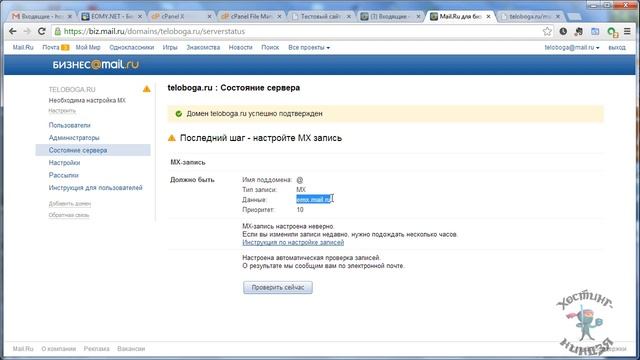Click the address bar URL field
This screenshot has width=640, height=360.
[302, 31]
